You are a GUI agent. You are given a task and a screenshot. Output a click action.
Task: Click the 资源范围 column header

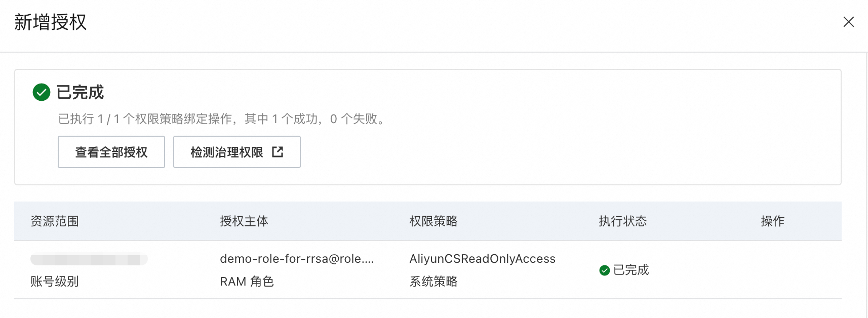pyautogui.click(x=55, y=221)
